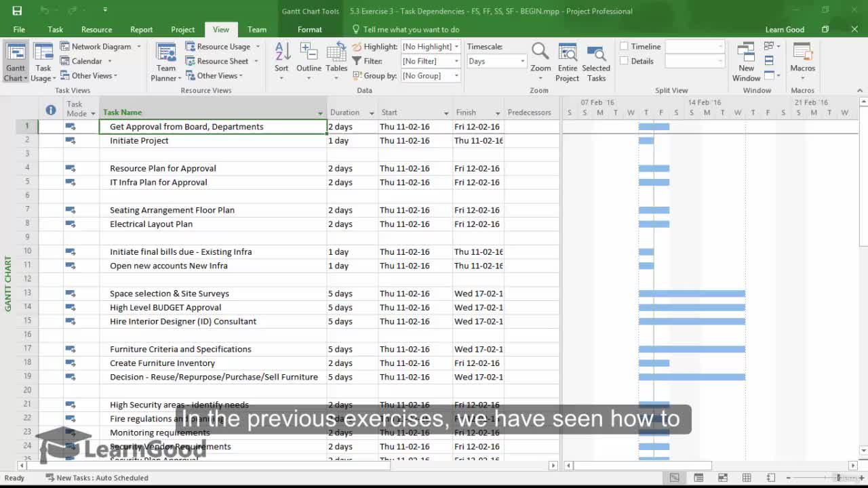Select the Electrical Layout Plan task

pos(213,224)
